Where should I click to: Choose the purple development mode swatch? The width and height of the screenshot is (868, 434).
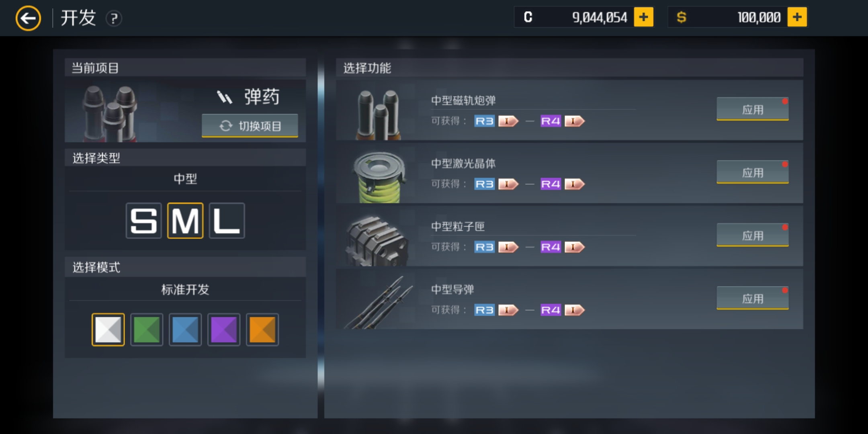click(223, 330)
